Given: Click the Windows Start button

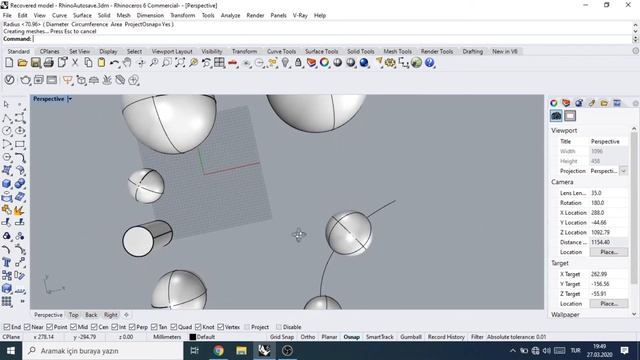Looking at the screenshot, I should pos(11,351).
